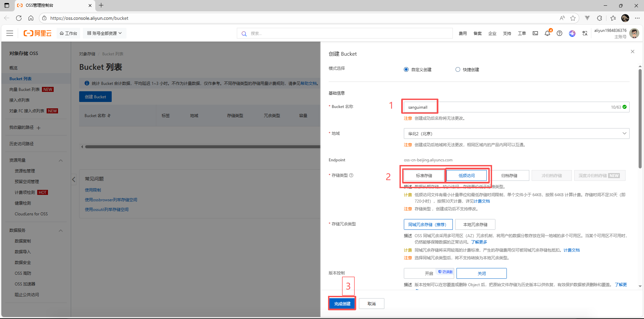644x319 pixels.
Task: Open the 地域 region dropdown
Action: pos(516,134)
